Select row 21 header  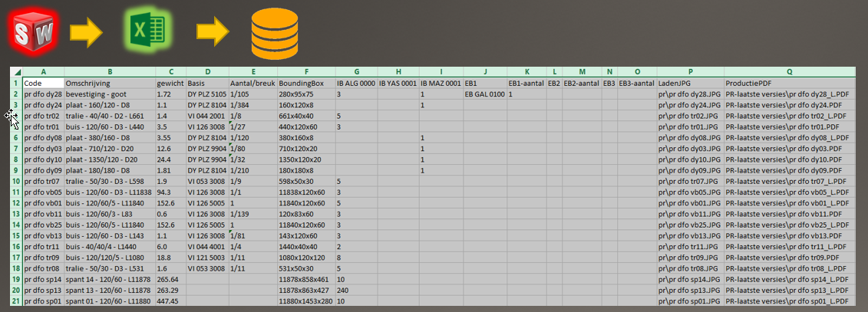17,301
